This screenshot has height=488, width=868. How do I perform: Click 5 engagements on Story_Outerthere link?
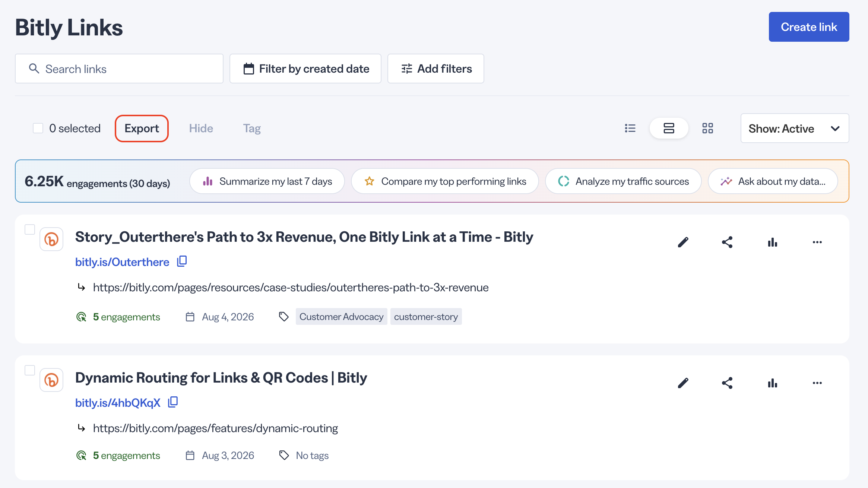tap(127, 317)
